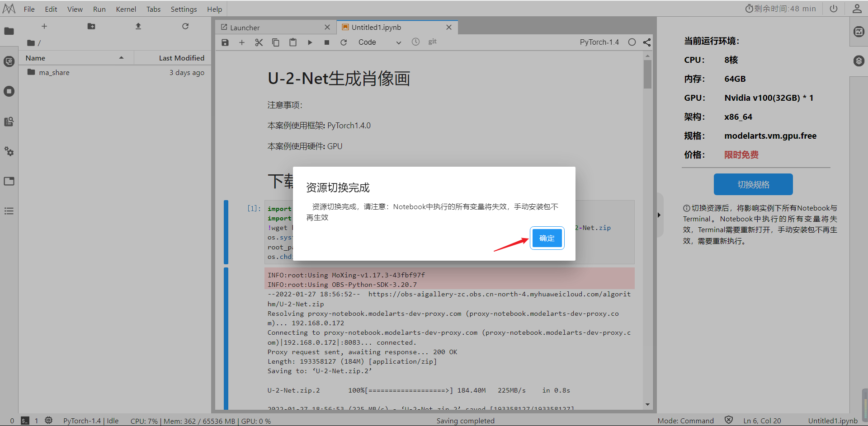Click the git button in notebook toolbar

click(432, 42)
